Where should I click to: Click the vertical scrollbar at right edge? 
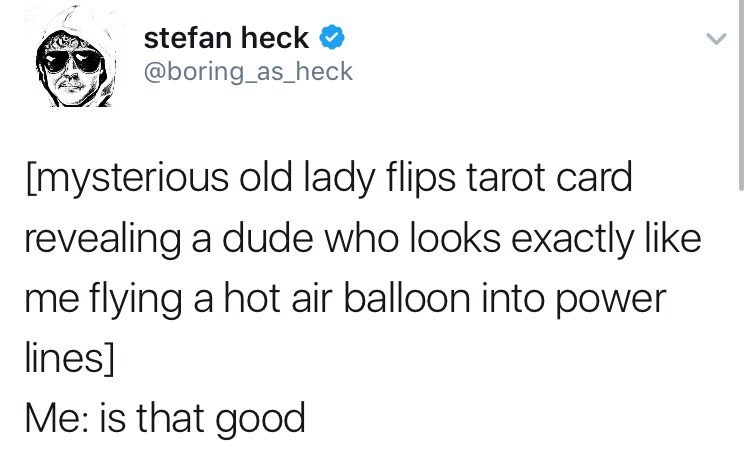pos(741,96)
